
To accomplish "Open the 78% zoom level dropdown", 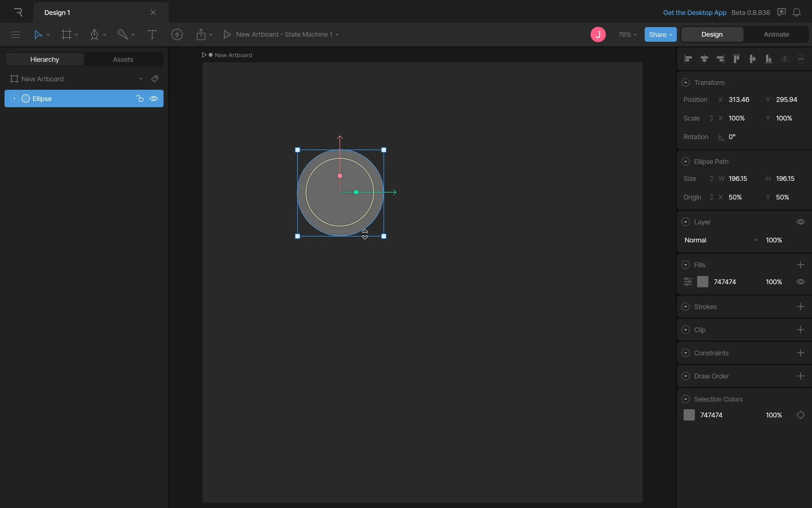I will point(627,34).
